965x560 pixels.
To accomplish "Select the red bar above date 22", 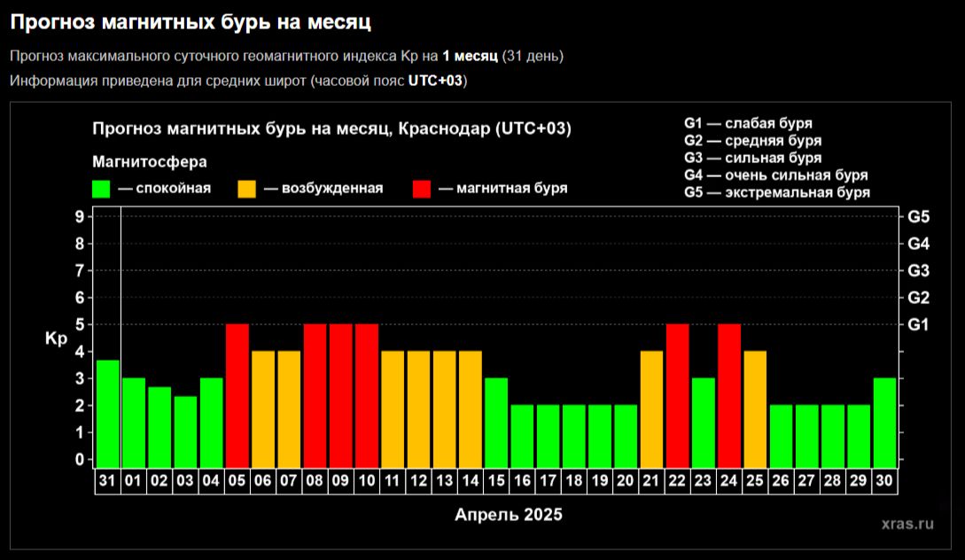I will (x=678, y=394).
